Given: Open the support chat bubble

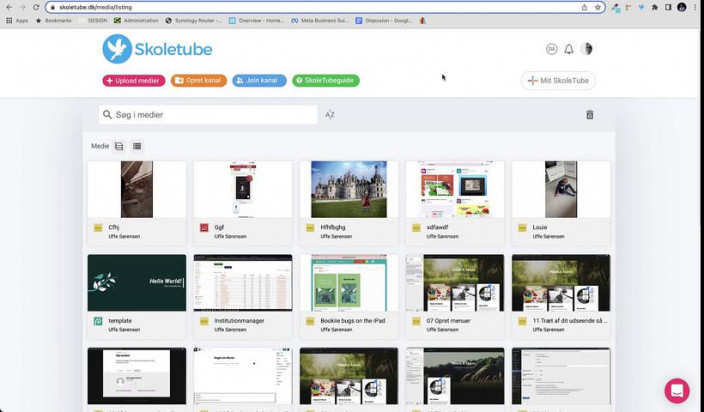Looking at the screenshot, I should (677, 390).
